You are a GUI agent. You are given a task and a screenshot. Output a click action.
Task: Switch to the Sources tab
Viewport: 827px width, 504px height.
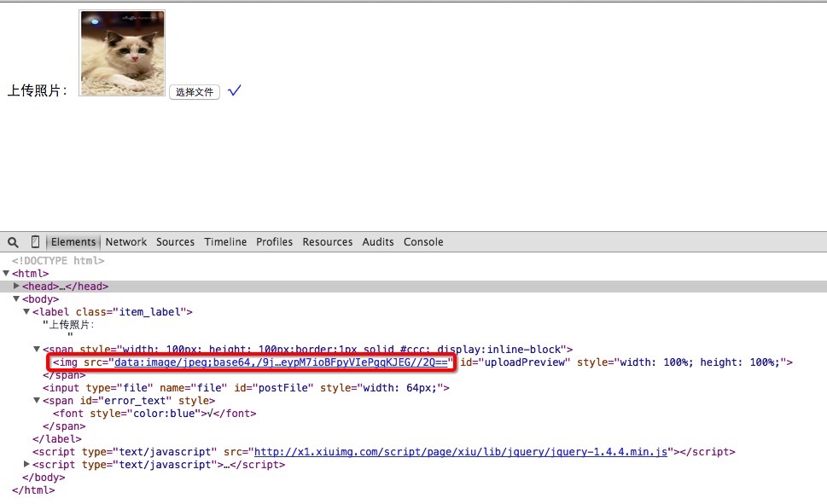175,242
